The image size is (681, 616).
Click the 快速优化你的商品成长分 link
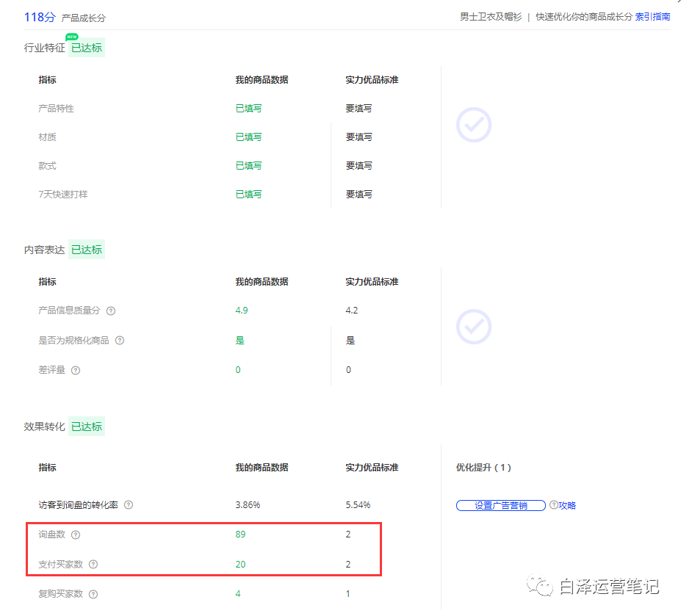581,16
